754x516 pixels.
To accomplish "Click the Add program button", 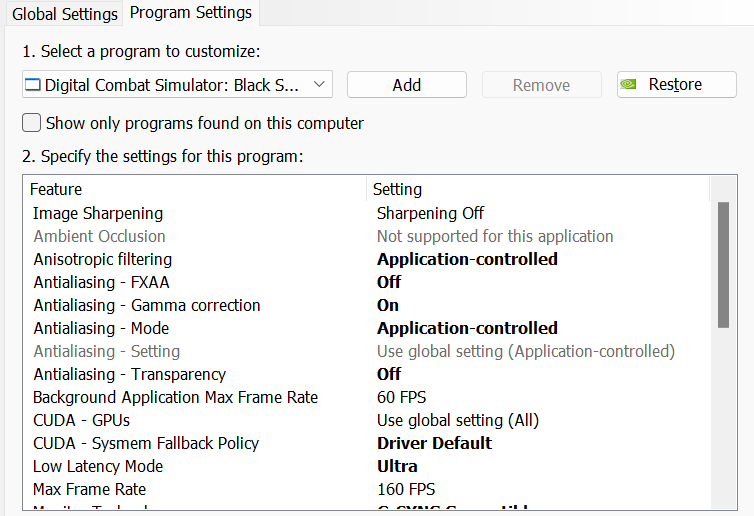I will click(406, 85).
